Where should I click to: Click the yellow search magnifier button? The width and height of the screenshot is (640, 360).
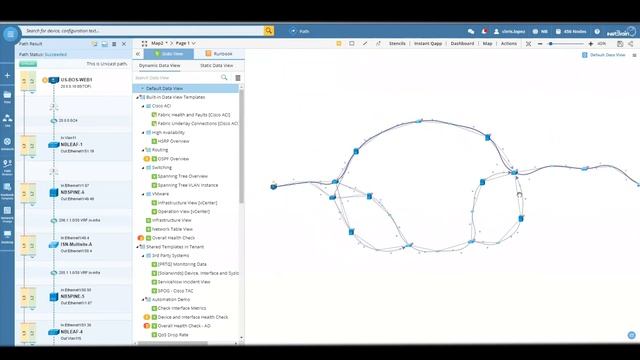tap(269, 31)
